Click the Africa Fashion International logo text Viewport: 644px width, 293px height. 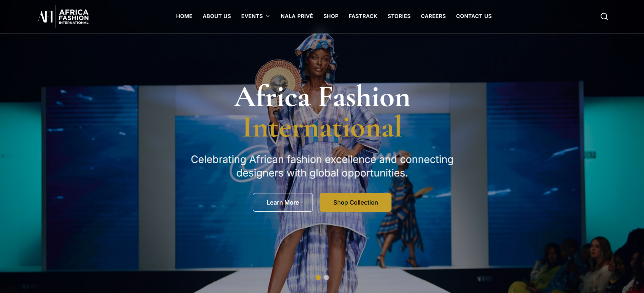click(74, 17)
